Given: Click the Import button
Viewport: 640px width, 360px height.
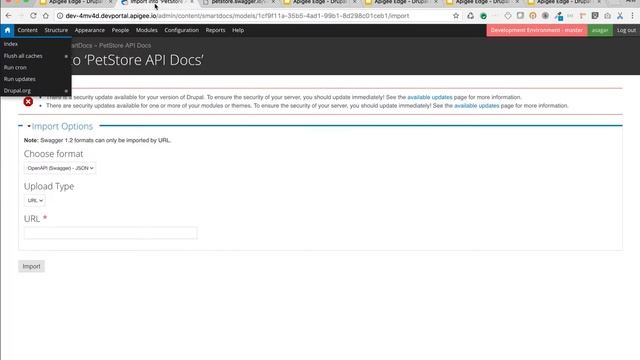Looking at the screenshot, I should pos(31,267).
